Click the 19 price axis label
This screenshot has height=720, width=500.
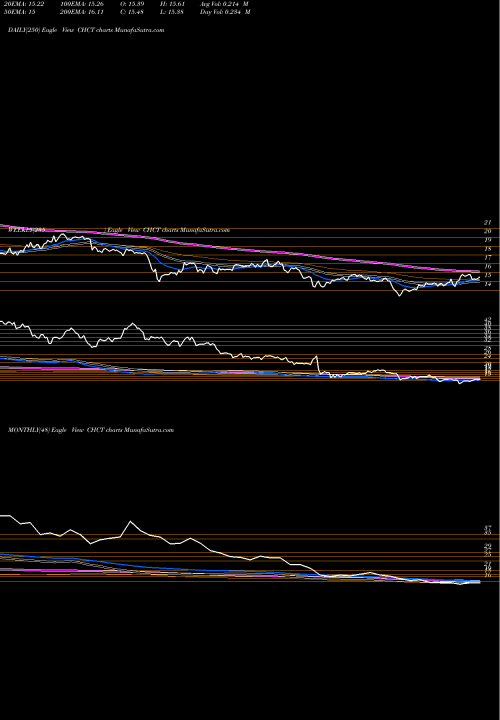[x=488, y=240]
